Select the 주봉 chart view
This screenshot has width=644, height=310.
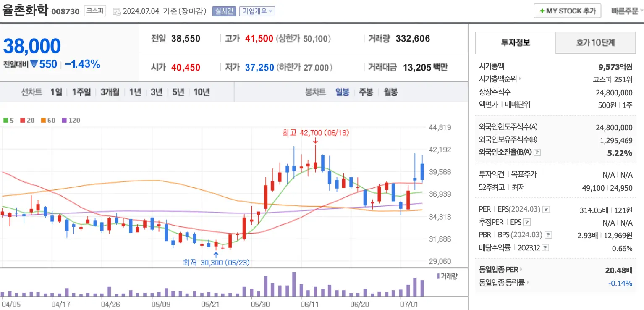click(367, 92)
